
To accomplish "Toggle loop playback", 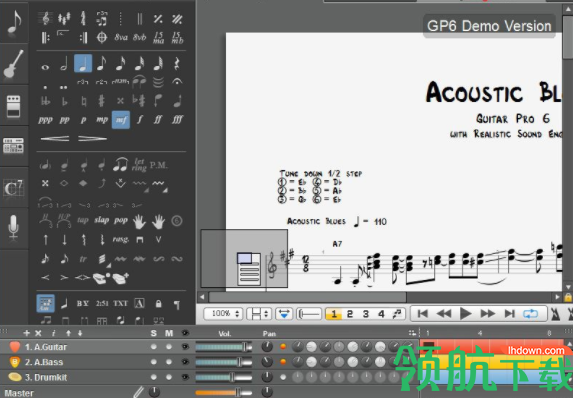I will point(530,313).
